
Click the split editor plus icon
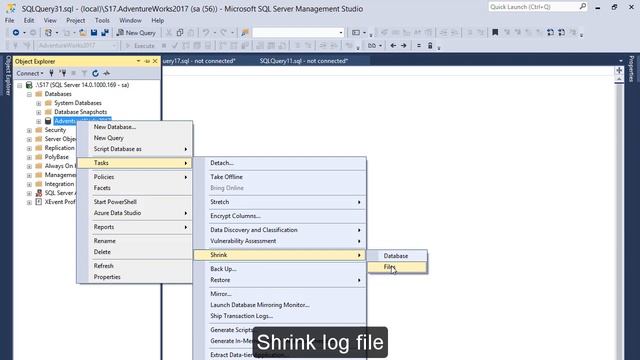(619, 71)
